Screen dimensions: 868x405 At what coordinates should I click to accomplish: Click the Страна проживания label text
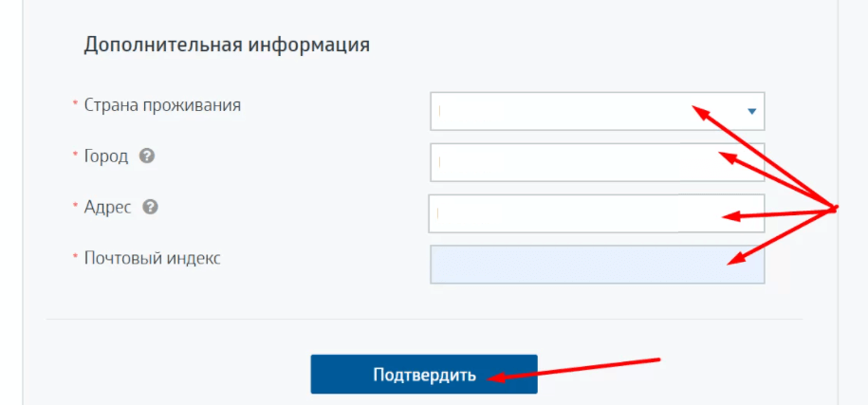pos(162,105)
